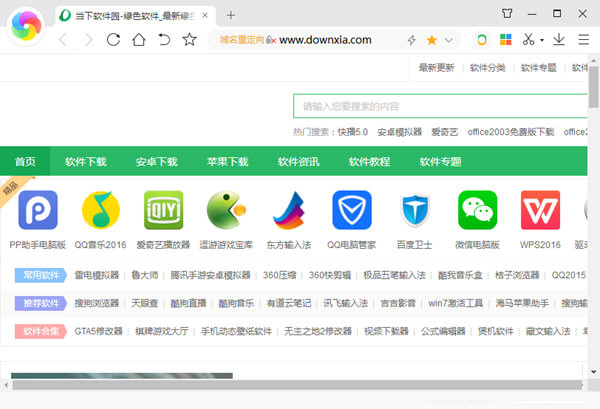Click the vertical scrollbar thumb
Viewport: 600px width, 409px height.
pyautogui.click(x=593, y=87)
